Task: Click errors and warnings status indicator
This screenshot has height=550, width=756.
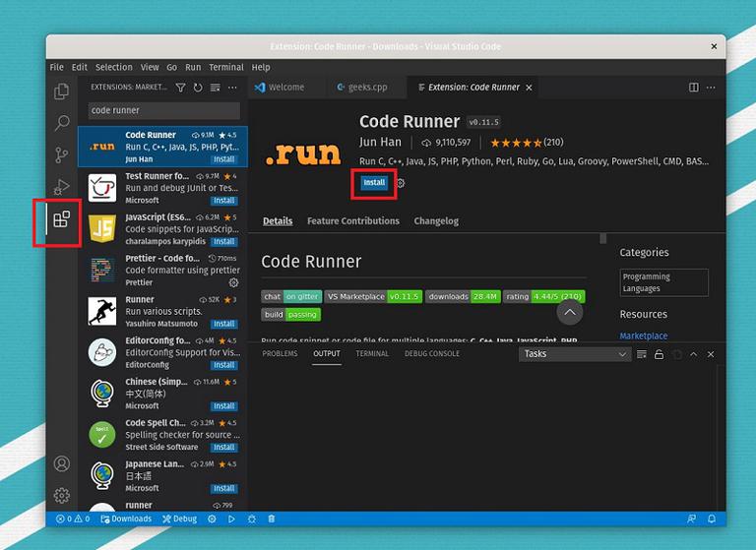Action: (x=73, y=519)
